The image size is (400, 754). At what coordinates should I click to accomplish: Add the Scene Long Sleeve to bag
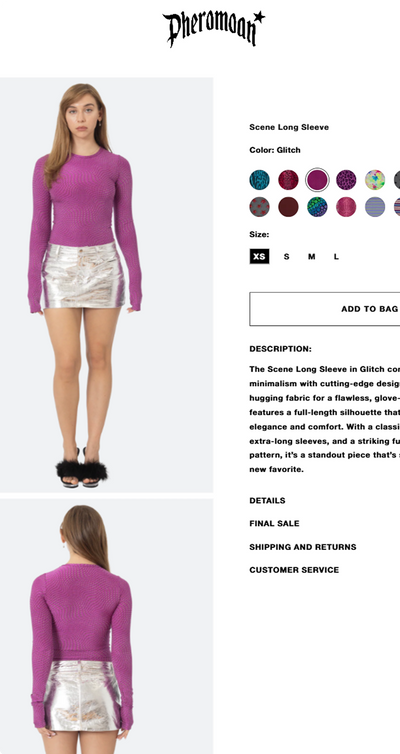coord(325,309)
